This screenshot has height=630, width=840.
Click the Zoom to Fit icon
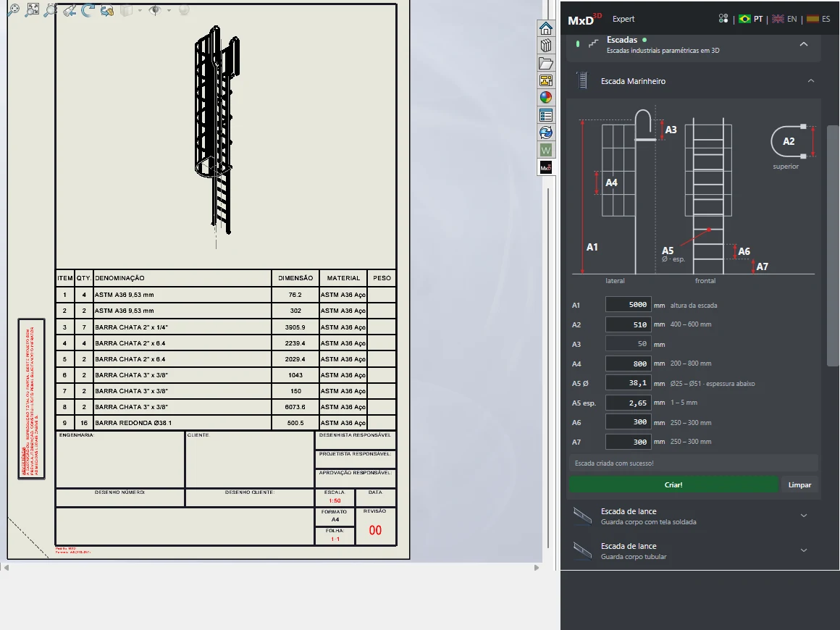[13, 9]
